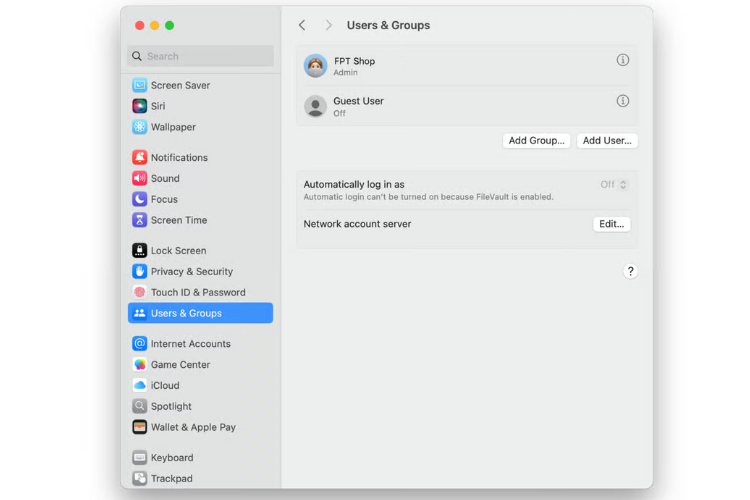Select the Wallpaper icon
The image size is (750, 500).
point(140,127)
